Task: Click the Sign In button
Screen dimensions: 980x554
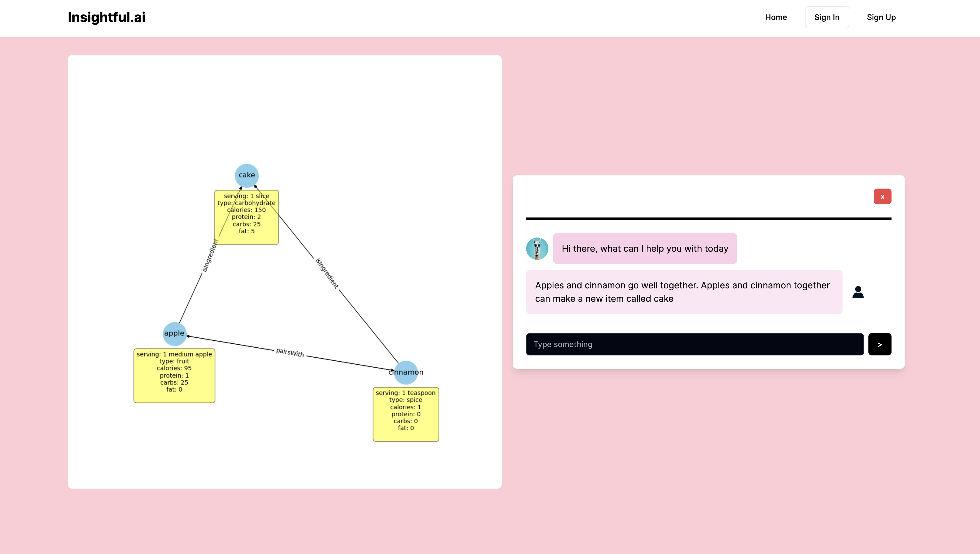Action: (x=827, y=17)
